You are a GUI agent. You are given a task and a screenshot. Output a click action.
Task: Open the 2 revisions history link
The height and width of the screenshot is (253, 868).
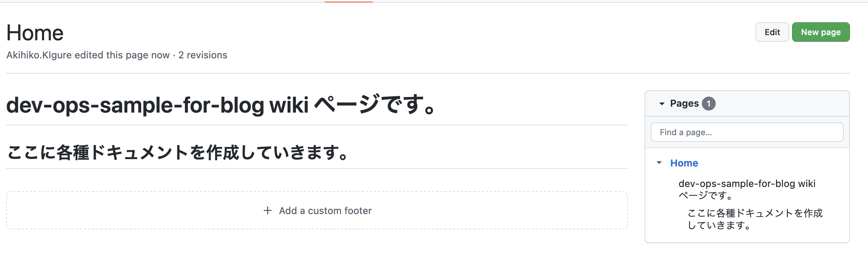click(203, 55)
